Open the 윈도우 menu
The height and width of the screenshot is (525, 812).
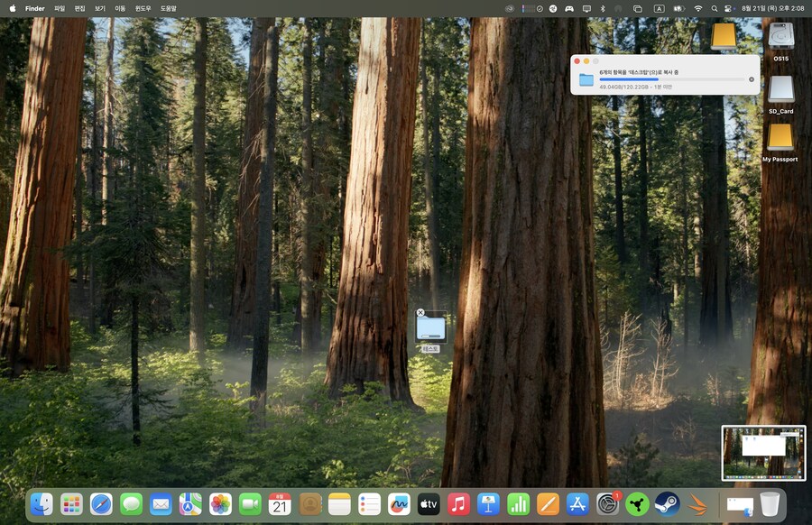tap(143, 8)
